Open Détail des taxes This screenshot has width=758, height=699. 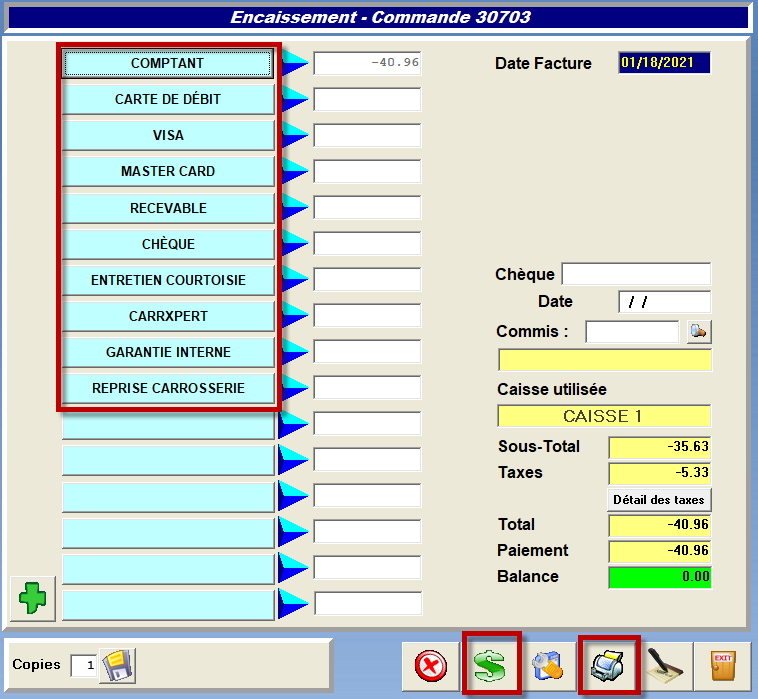tap(659, 500)
